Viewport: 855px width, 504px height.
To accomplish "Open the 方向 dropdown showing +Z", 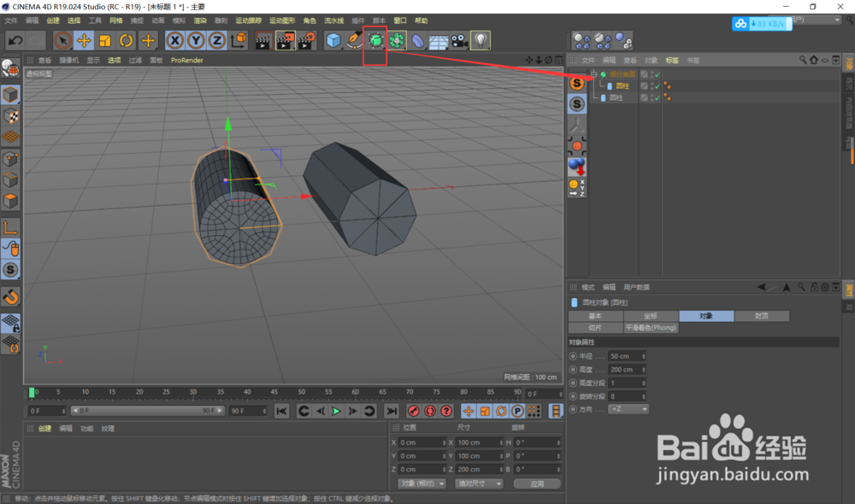I will pyautogui.click(x=628, y=408).
